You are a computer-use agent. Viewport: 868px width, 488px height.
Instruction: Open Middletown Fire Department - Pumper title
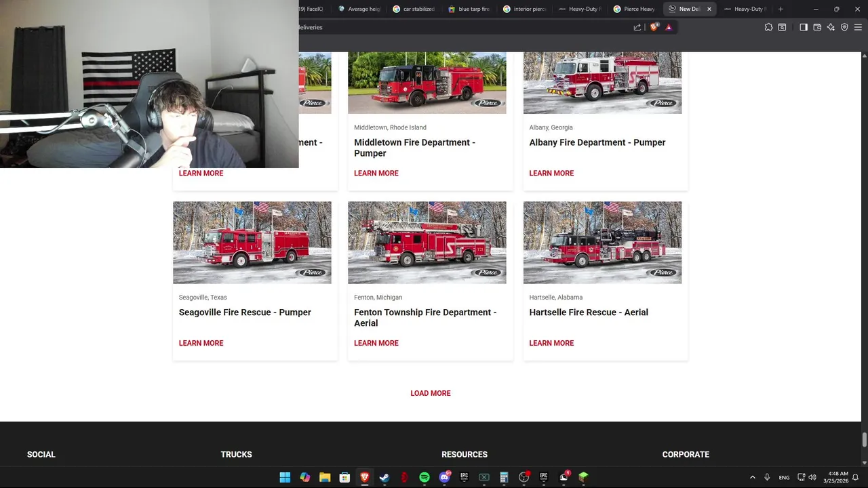[x=414, y=148]
